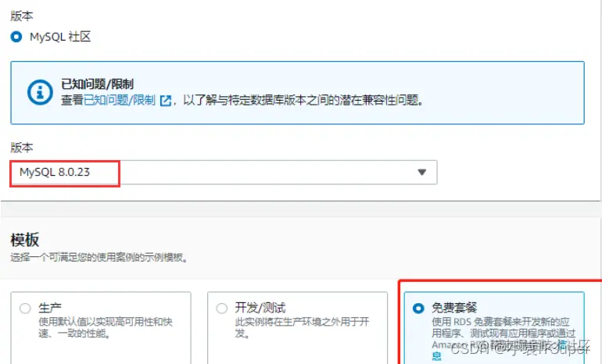Select the 免费套餐 template radio button
Screen dimensions: 602x364
[x=418, y=309]
